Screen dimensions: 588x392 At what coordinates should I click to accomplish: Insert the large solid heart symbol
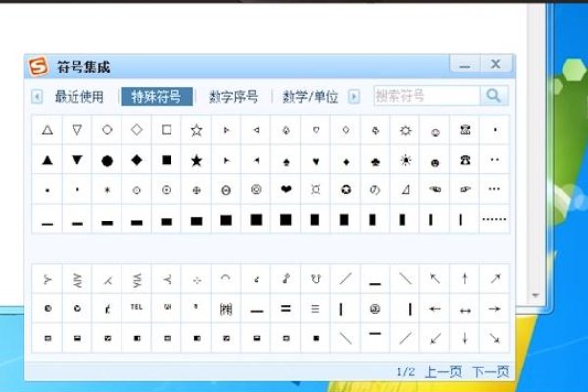coord(286,189)
